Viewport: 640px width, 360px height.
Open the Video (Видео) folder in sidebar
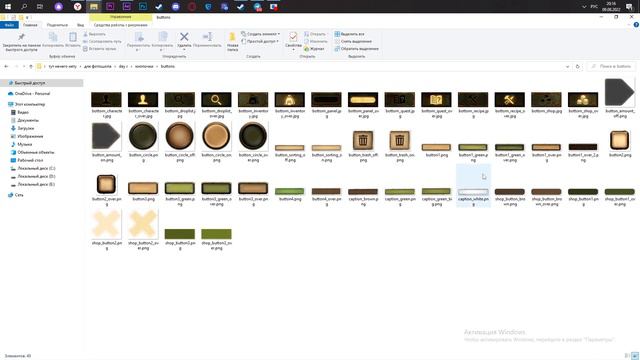click(23, 112)
